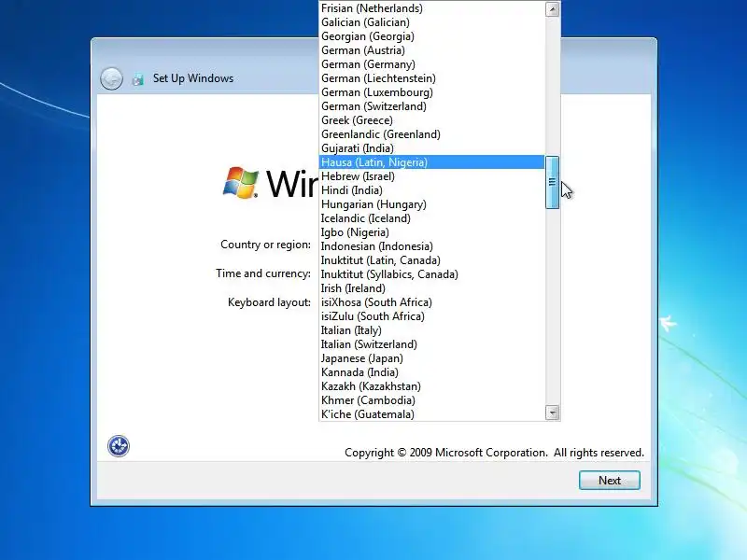
Task: Select Hungarian (Hungary)
Action: tap(431, 204)
